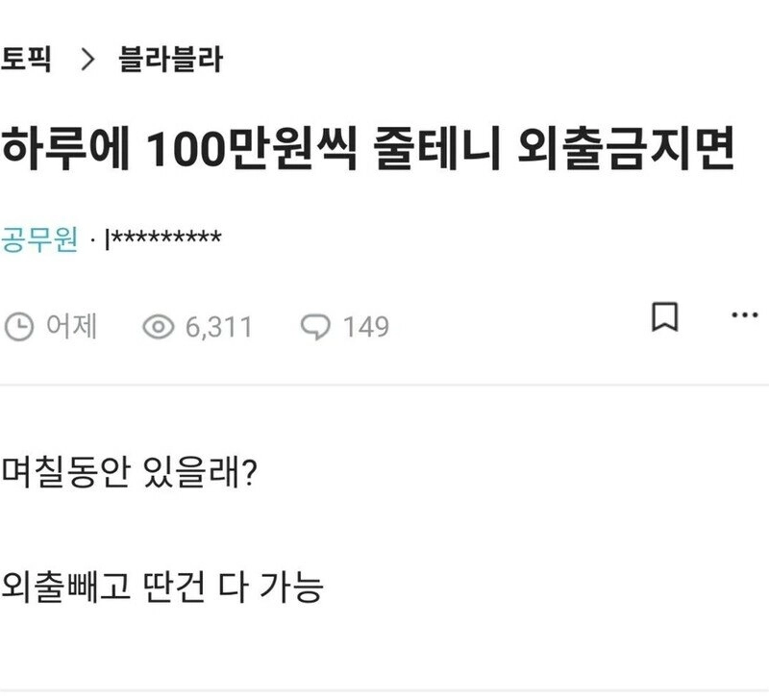
Task: Click the clock icon beside 어제
Action: coord(19,327)
